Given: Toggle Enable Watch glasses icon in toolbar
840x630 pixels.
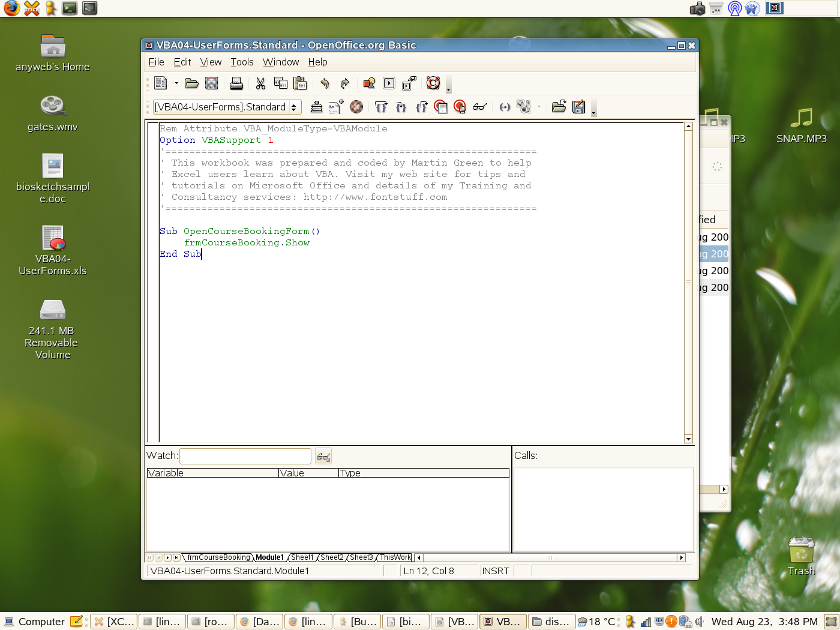Looking at the screenshot, I should tap(480, 107).
